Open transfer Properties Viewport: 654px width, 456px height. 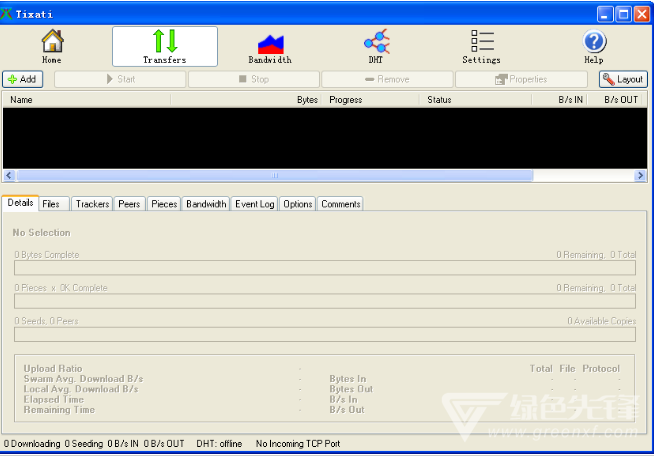click(521, 79)
